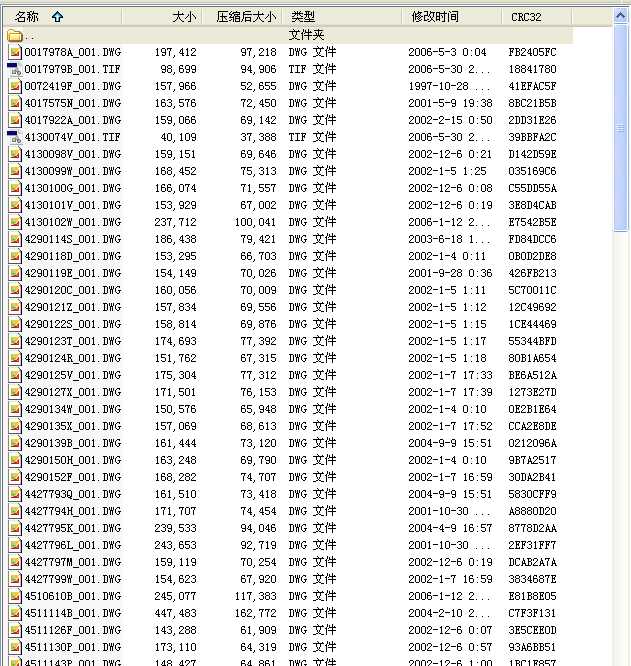Click the compressed size 117,383
The width and height of the screenshot is (631, 666).
(256, 596)
